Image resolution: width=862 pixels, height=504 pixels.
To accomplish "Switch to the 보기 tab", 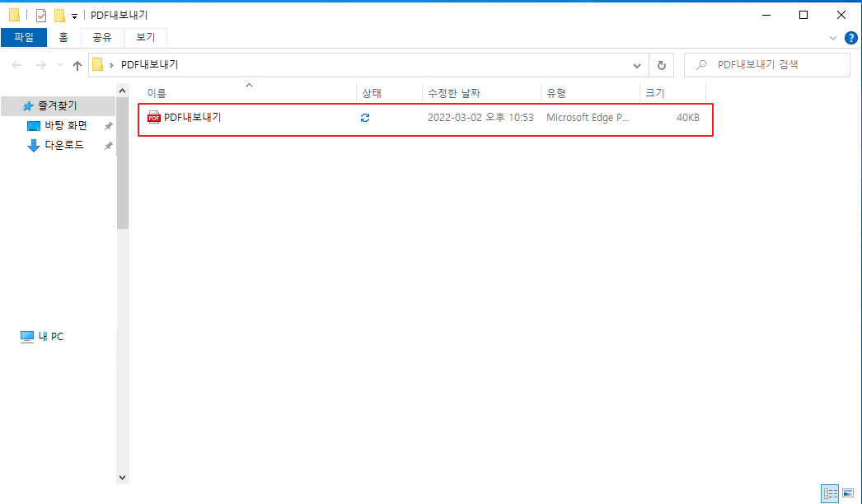I will (x=145, y=37).
